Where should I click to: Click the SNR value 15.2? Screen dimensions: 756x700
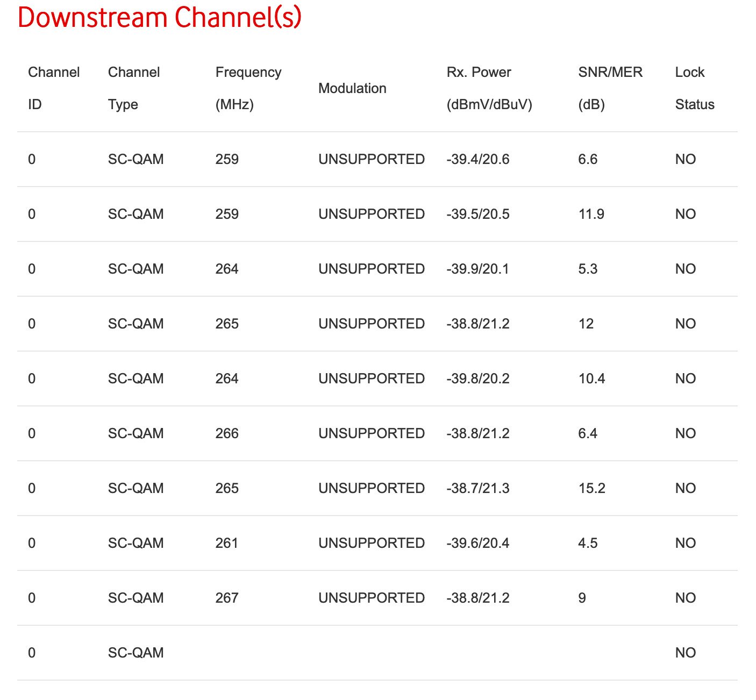coord(591,488)
